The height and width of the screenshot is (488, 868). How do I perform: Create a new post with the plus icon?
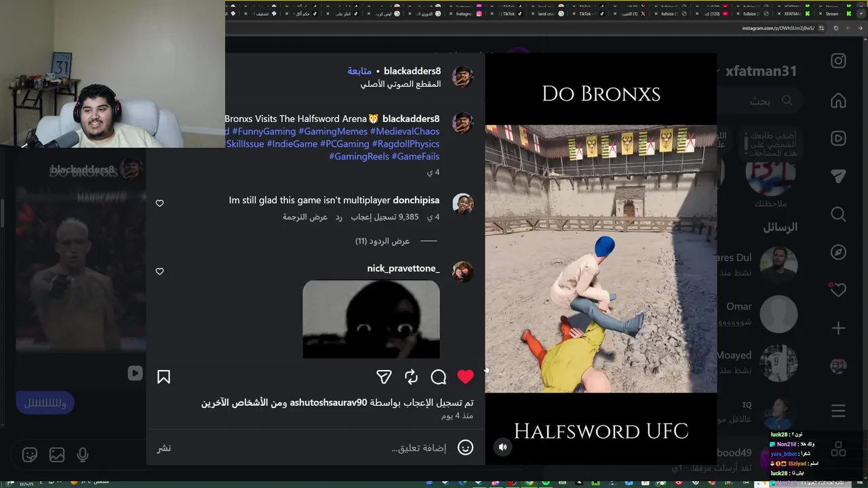(839, 329)
